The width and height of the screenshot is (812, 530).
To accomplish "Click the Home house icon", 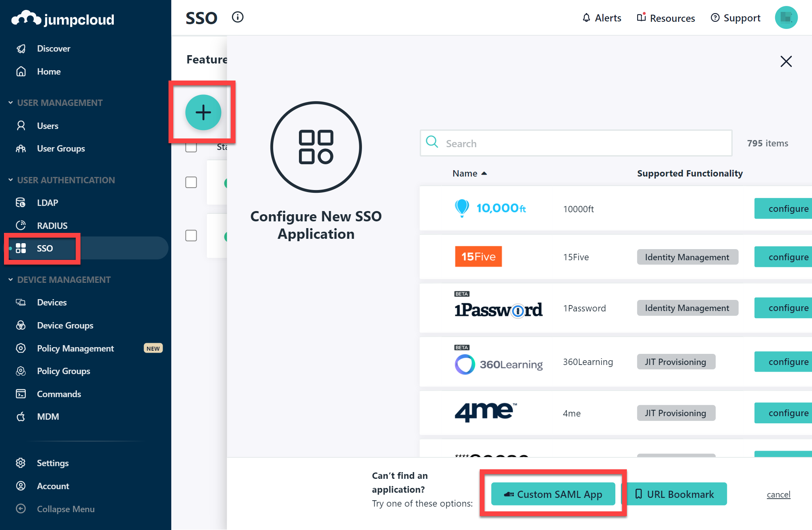I will click(21, 71).
